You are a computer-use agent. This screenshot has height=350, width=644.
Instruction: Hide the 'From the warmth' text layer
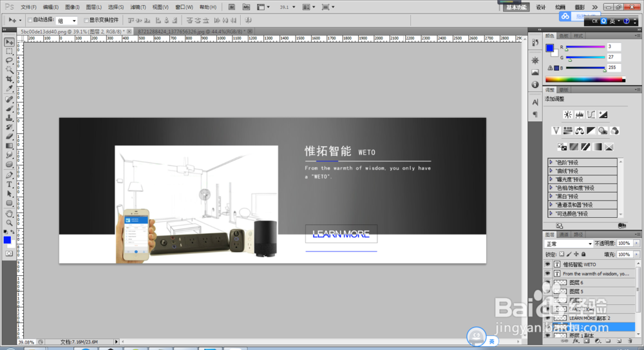click(547, 273)
